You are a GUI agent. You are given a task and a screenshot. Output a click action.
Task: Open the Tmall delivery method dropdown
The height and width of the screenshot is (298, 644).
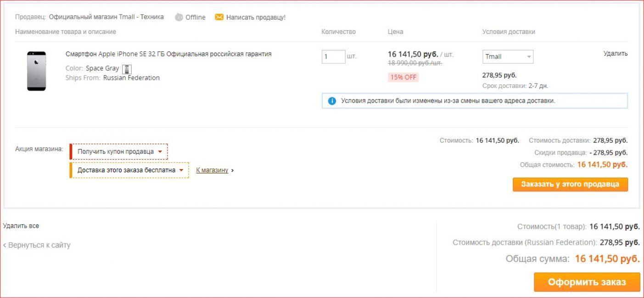click(x=508, y=56)
